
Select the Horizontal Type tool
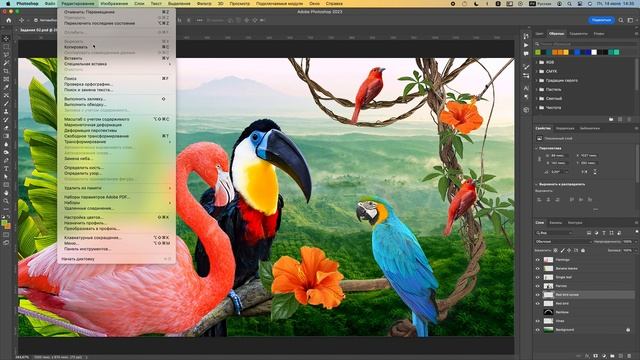(x=6, y=169)
